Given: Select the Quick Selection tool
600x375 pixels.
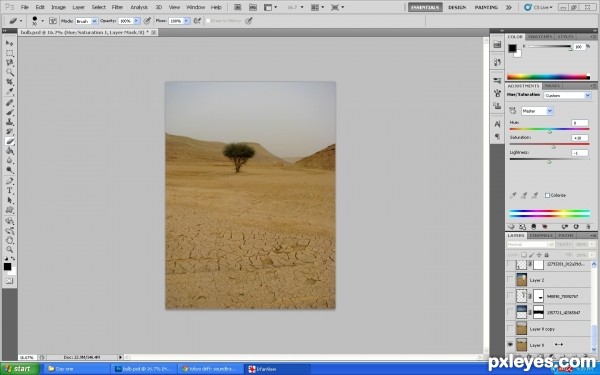Looking at the screenshot, I should [x=10, y=72].
